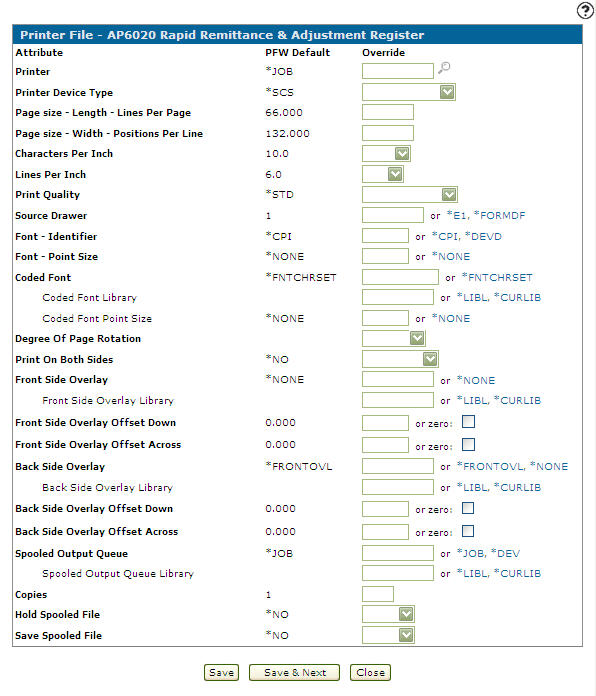
Task: Expand the Print Quality override dropdown
Action: pos(410,194)
